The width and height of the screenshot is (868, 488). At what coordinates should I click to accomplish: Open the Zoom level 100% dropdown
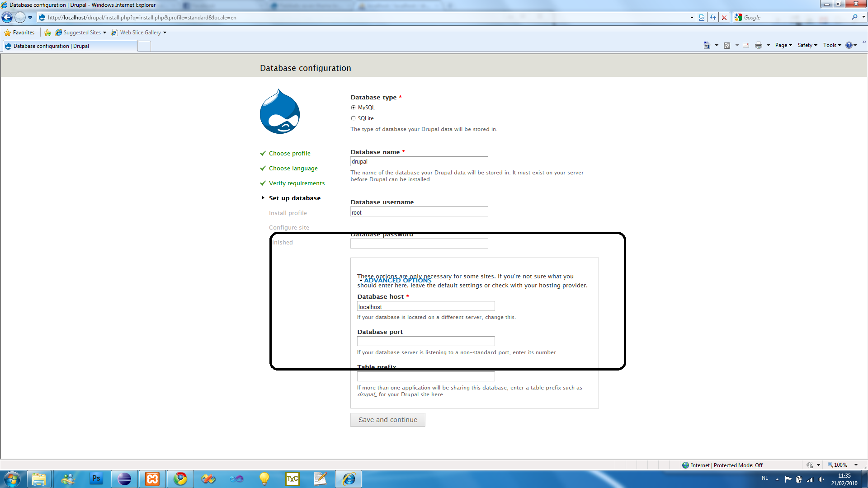coord(856,465)
